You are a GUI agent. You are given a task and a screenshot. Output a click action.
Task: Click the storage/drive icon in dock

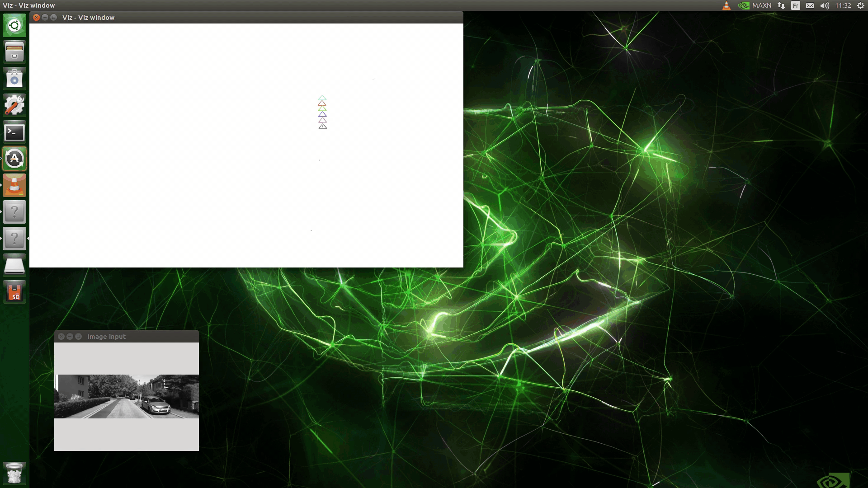[14, 265]
